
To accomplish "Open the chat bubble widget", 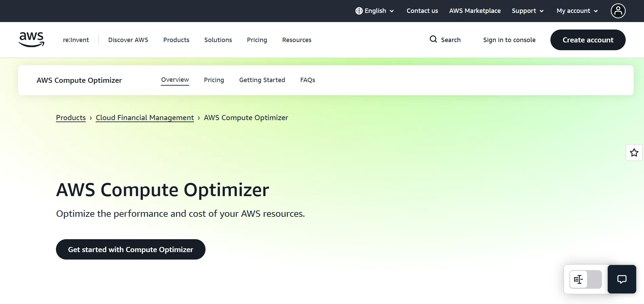I will click(622, 279).
